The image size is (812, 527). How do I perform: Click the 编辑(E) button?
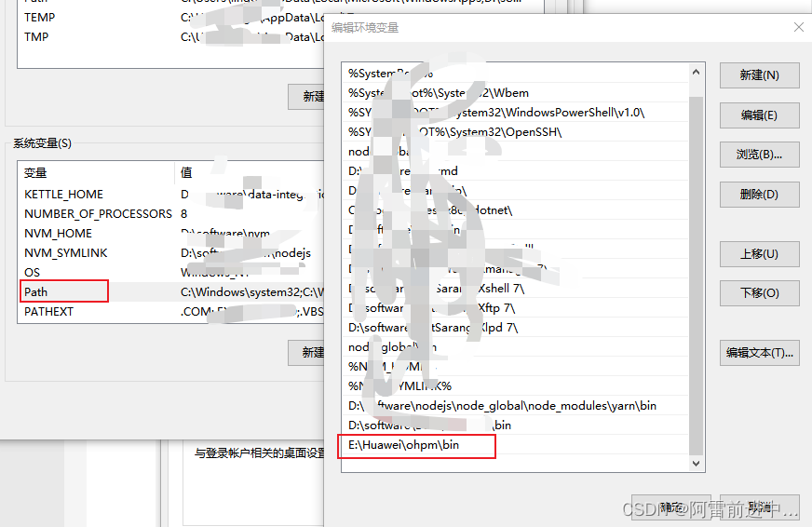pyautogui.click(x=759, y=115)
